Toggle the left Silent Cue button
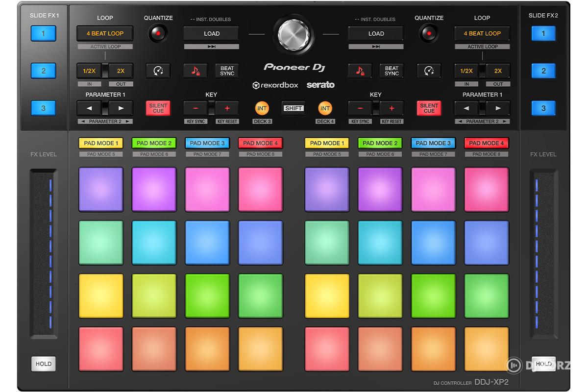The height and width of the screenshot is (392, 588). pos(158,108)
